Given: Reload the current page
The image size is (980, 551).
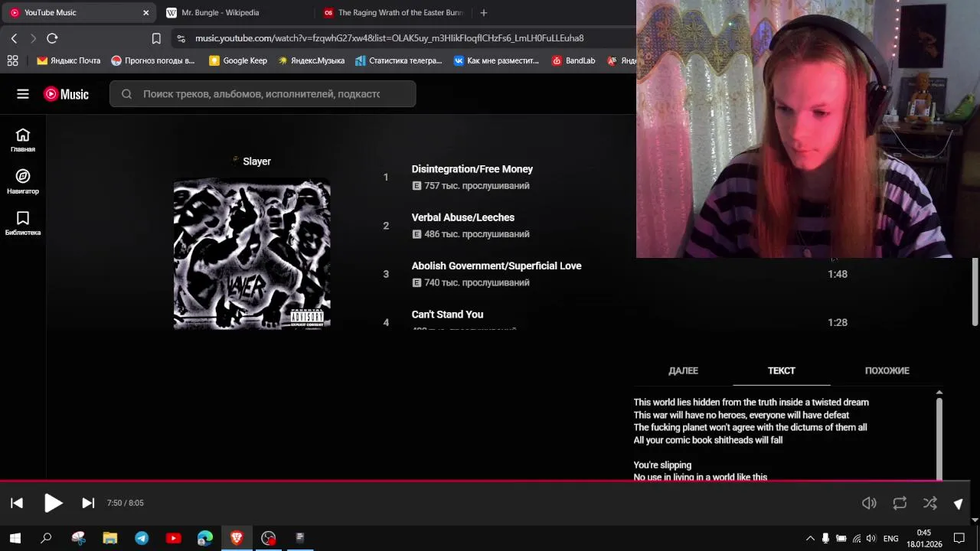Looking at the screenshot, I should coord(52,38).
